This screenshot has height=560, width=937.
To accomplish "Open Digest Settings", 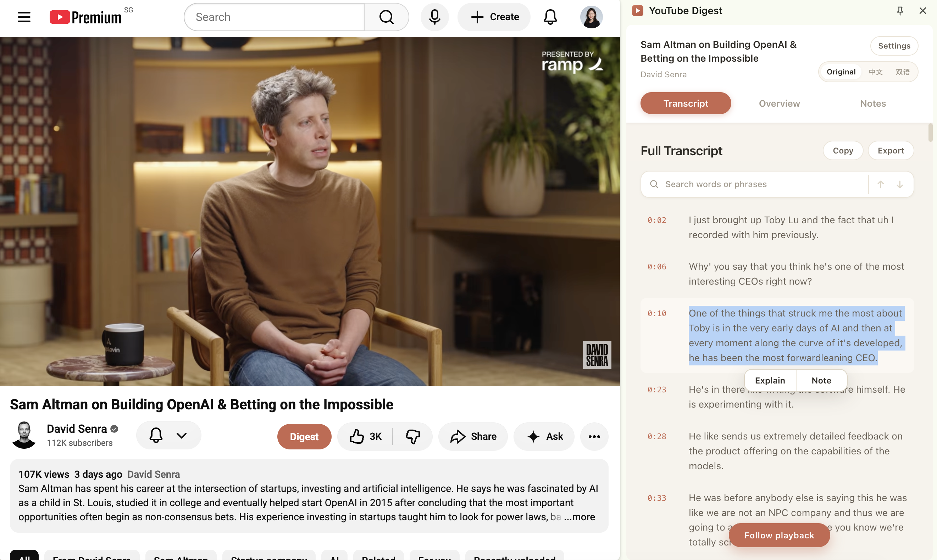I will pyautogui.click(x=894, y=46).
